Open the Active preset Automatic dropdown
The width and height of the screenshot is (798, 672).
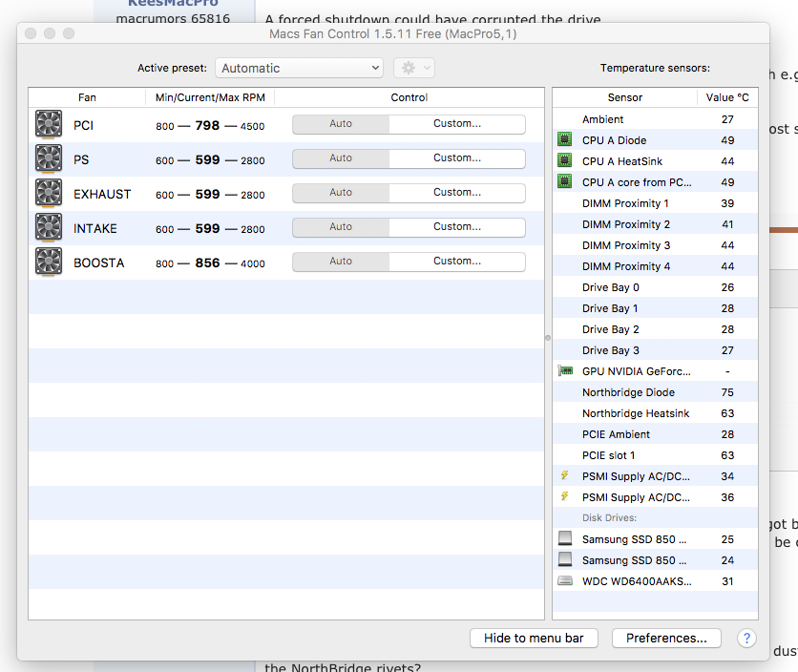[x=300, y=68]
